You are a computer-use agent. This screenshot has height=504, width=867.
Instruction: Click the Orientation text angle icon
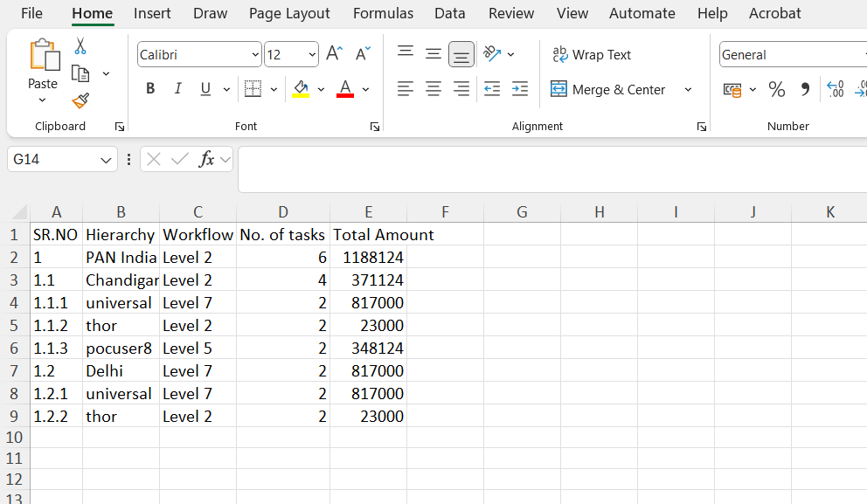[x=492, y=54]
